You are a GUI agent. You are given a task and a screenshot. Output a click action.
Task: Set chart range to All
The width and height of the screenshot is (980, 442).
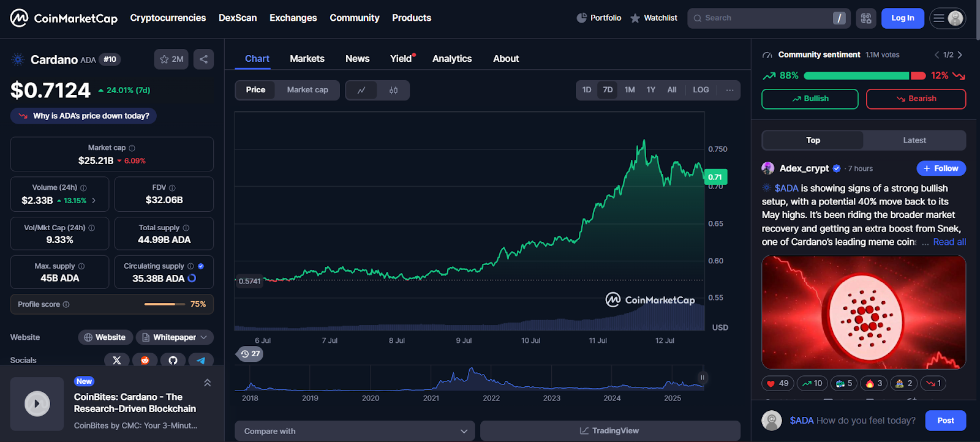pos(672,90)
